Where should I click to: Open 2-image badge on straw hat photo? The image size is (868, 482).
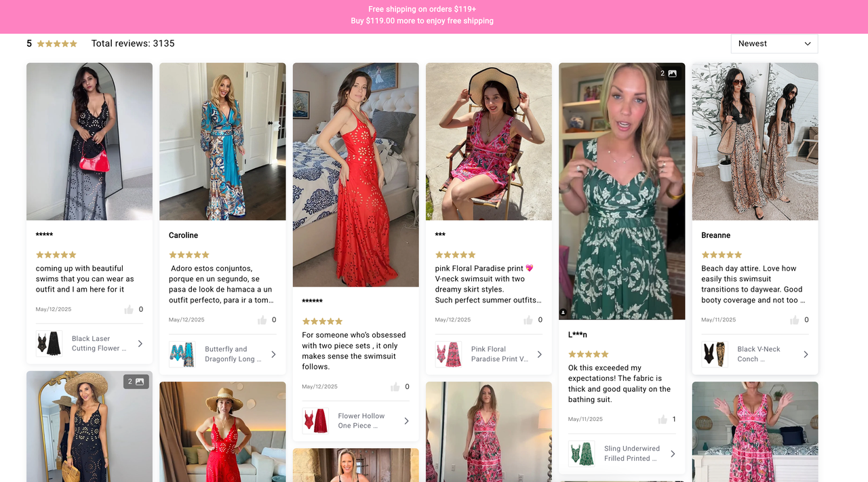pyautogui.click(x=136, y=382)
